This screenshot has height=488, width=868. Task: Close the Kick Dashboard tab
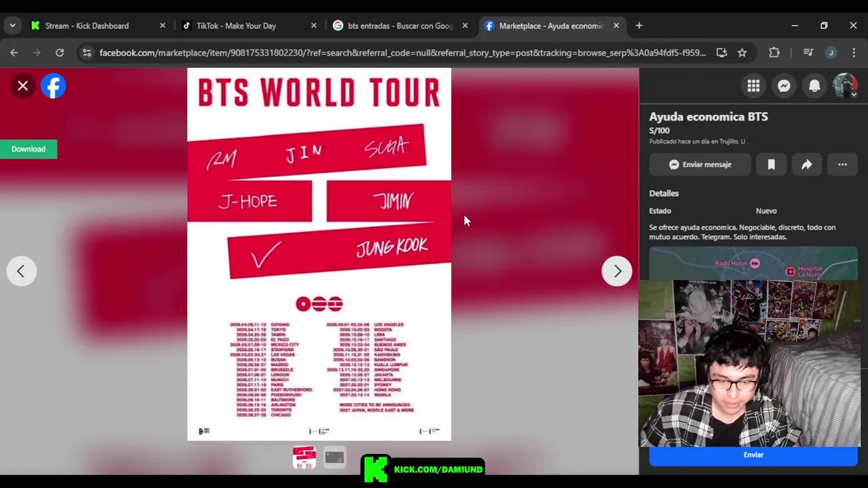click(163, 26)
